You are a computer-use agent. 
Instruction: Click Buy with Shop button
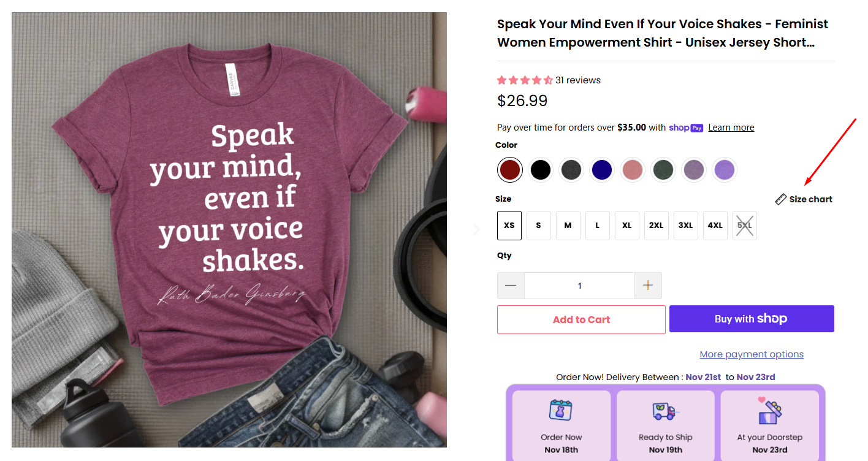pyautogui.click(x=752, y=319)
